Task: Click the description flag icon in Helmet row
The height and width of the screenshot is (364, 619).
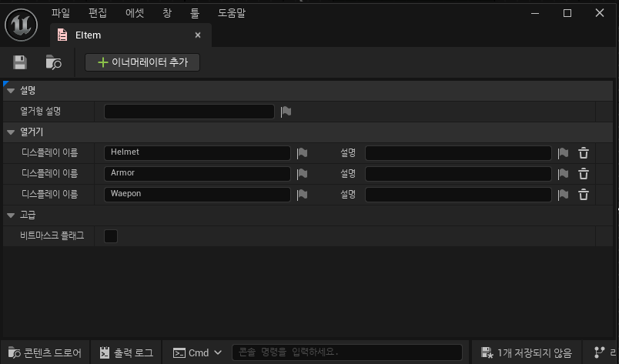Action: click(x=563, y=153)
